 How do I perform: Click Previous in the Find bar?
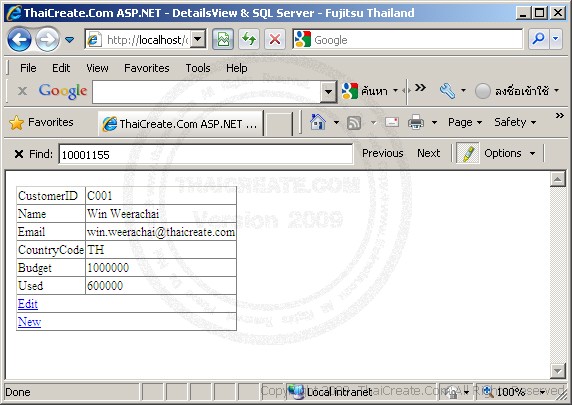[x=382, y=153]
